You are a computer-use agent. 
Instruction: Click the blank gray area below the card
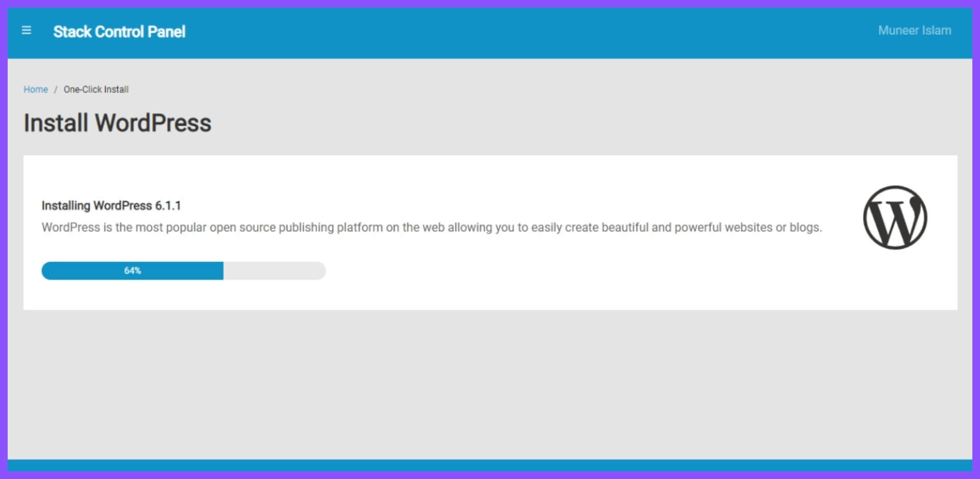click(490, 383)
